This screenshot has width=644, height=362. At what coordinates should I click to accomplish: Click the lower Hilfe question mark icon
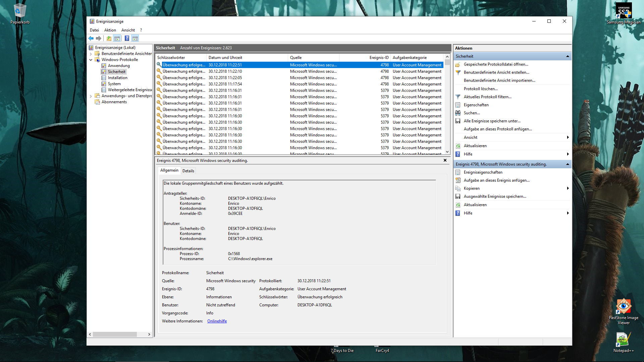458,213
